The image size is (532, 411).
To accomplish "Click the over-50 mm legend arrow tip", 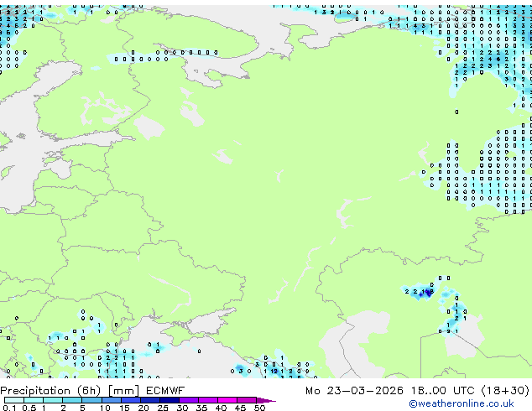I will click(x=266, y=401).
